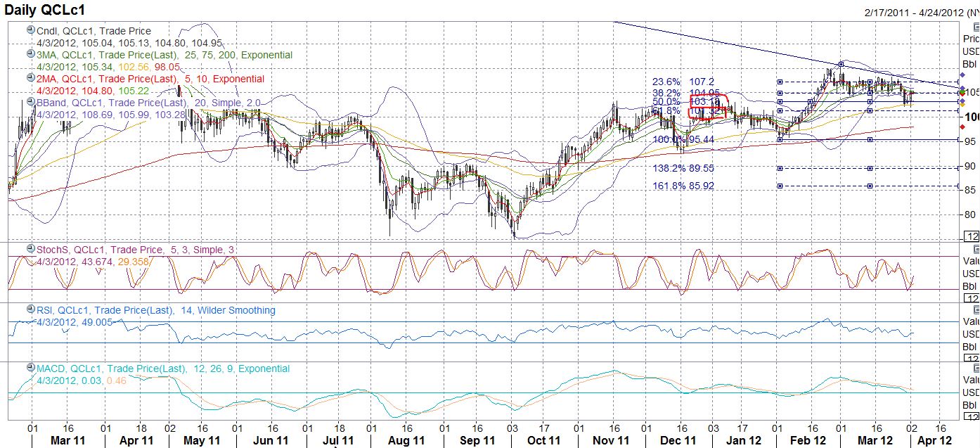Select the 23.6% 107.2 Fibonacci level label

681,81
